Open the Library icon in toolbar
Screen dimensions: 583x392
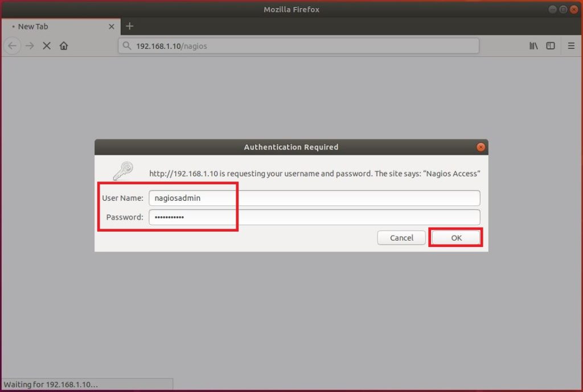tap(533, 46)
